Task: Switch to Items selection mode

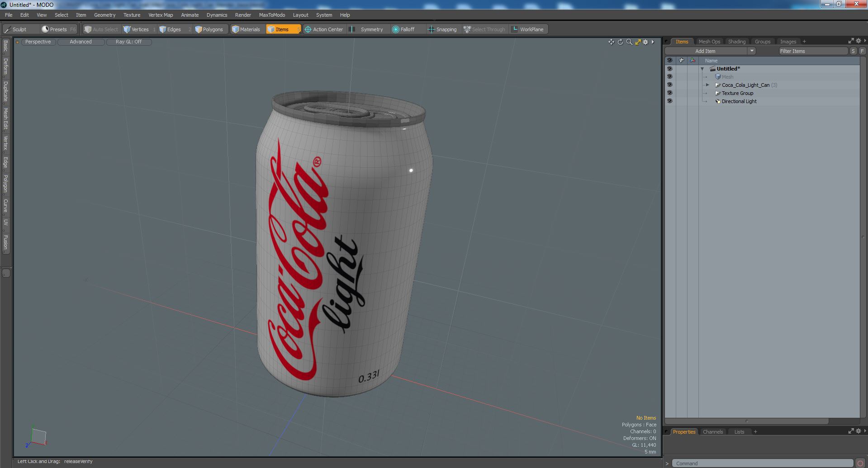Action: 283,29
